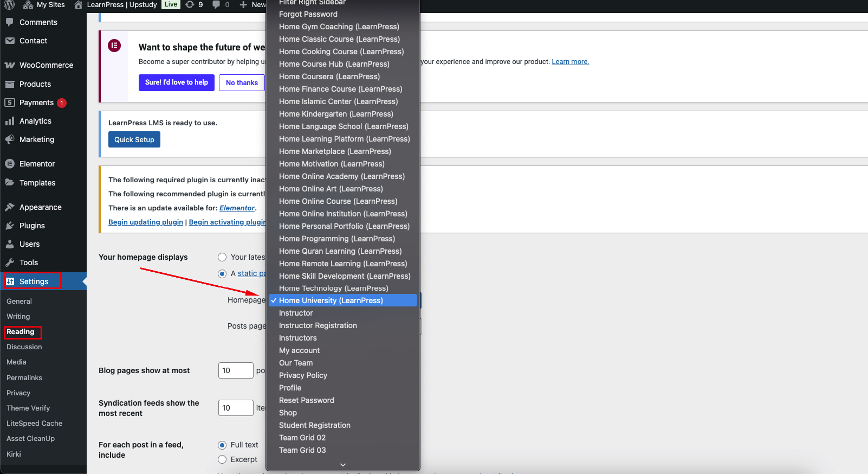Screen dimensions: 868x474
Task: Choose Team Grid 03 option
Action: [344, 450]
